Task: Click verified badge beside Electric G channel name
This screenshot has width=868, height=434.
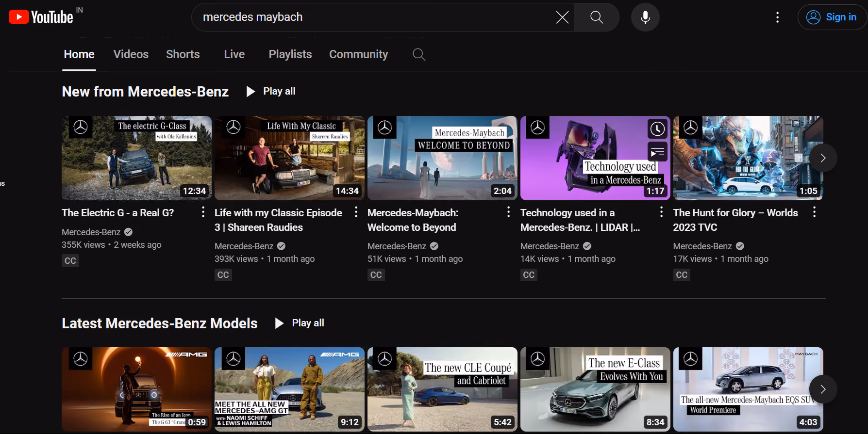Action: [x=129, y=232]
